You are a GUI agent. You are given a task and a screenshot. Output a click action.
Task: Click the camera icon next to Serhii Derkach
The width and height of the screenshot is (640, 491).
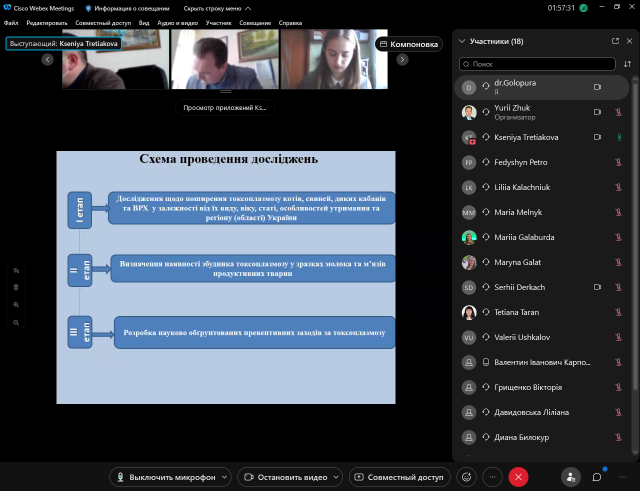click(597, 287)
